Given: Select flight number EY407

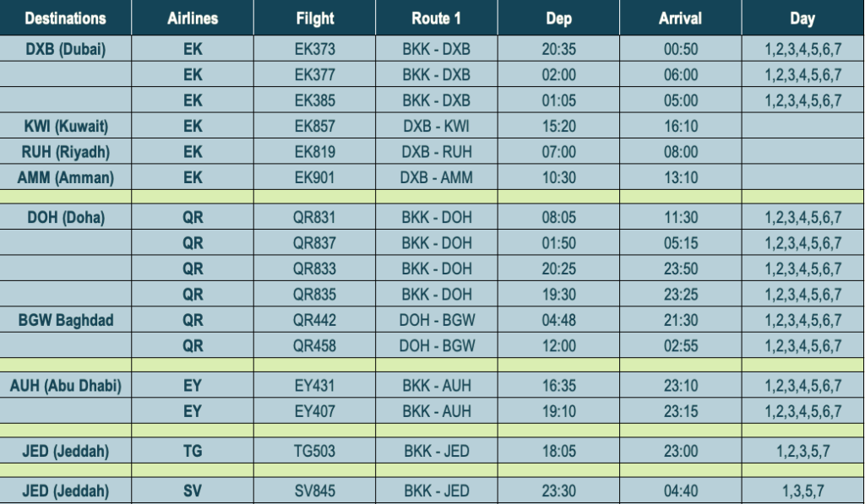Looking at the screenshot, I should tap(314, 411).
